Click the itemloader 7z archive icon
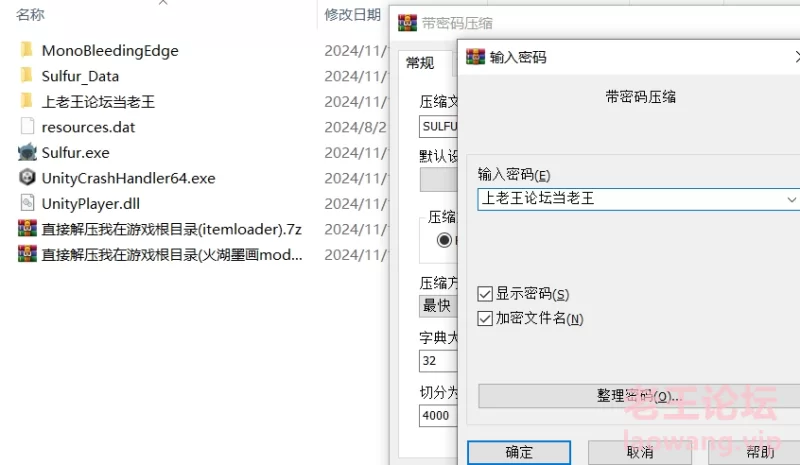Viewport: 800px width, 465px height. tap(27, 228)
